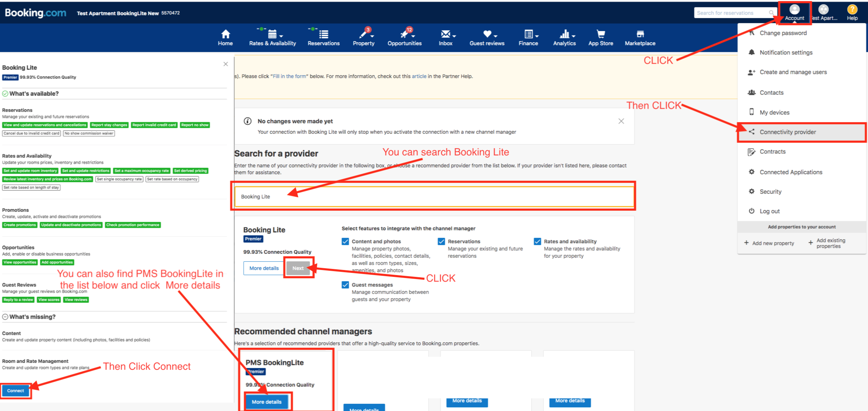Expand the Inbox menu dropdown arrow
Image resolution: width=868 pixels, height=411 pixels.
(x=454, y=36)
